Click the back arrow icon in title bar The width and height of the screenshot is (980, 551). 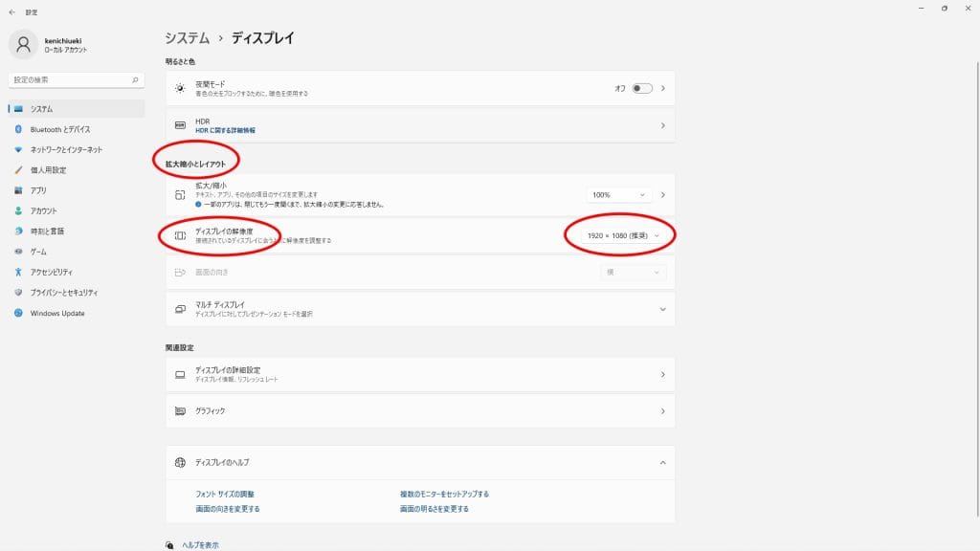(x=11, y=12)
